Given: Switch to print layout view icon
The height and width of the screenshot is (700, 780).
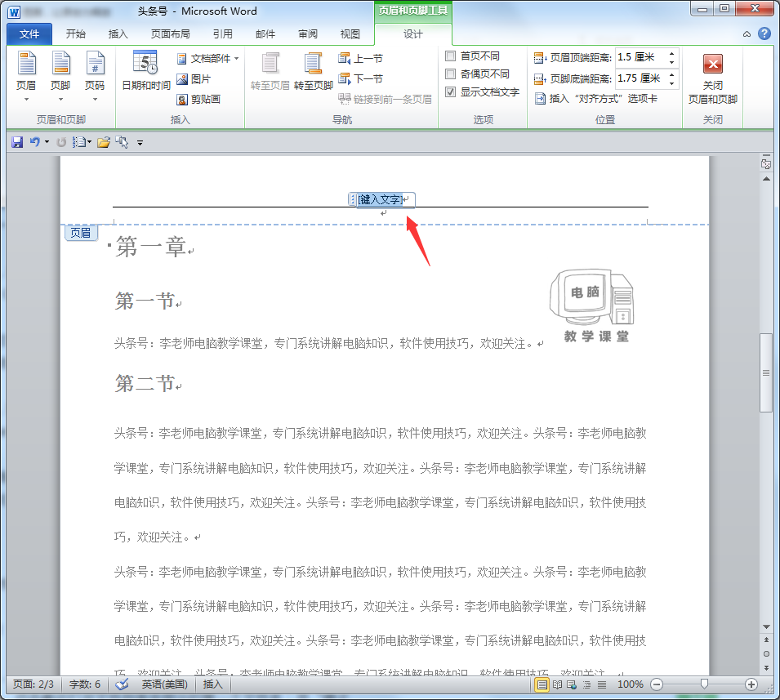Looking at the screenshot, I should pyautogui.click(x=542, y=685).
